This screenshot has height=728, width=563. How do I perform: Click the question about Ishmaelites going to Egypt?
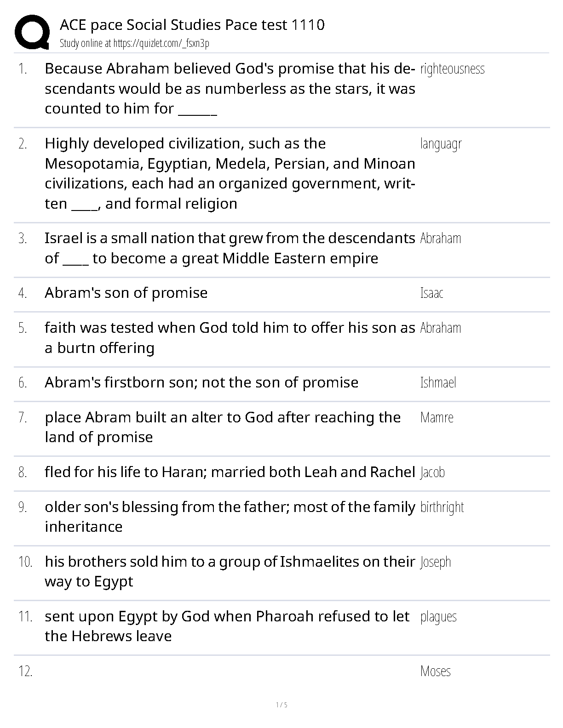[x=230, y=571]
